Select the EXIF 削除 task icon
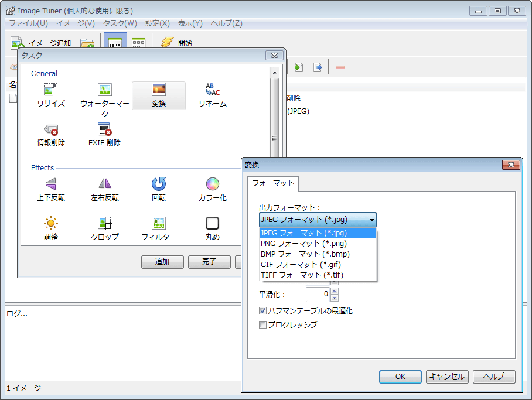 tap(104, 135)
